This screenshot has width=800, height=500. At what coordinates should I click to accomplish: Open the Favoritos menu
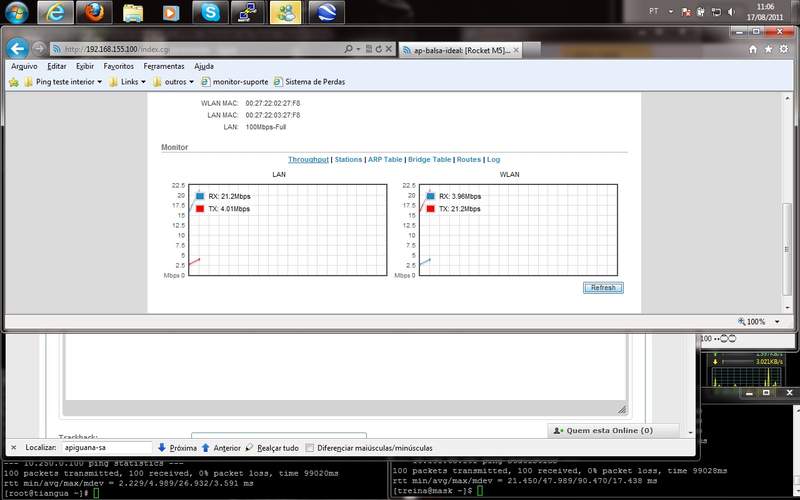(118, 66)
